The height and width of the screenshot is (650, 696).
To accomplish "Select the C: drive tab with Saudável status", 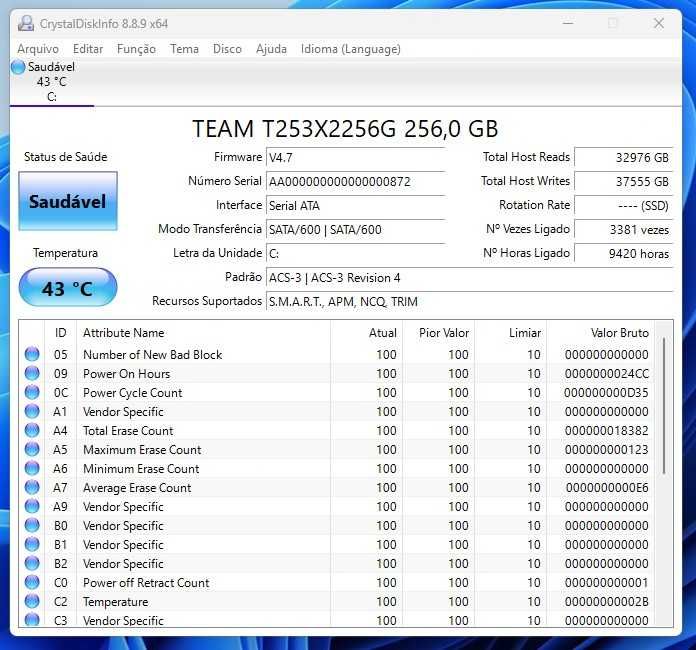I will [x=51, y=82].
